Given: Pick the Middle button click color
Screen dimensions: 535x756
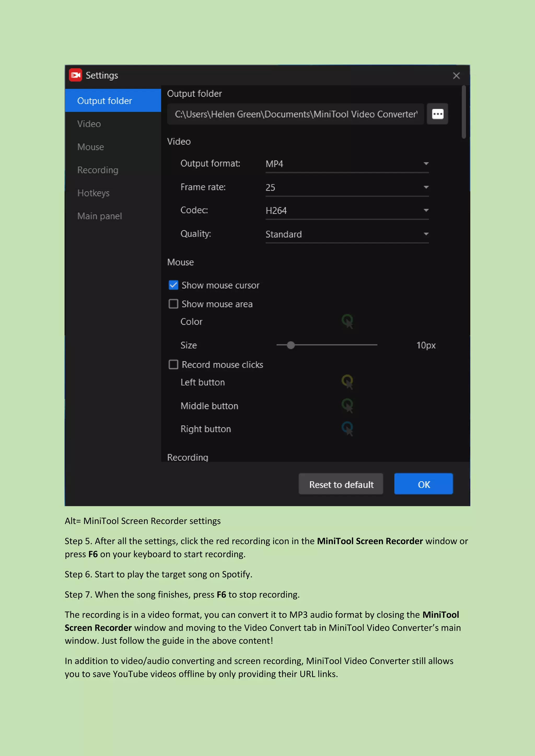Looking at the screenshot, I should (x=347, y=405).
